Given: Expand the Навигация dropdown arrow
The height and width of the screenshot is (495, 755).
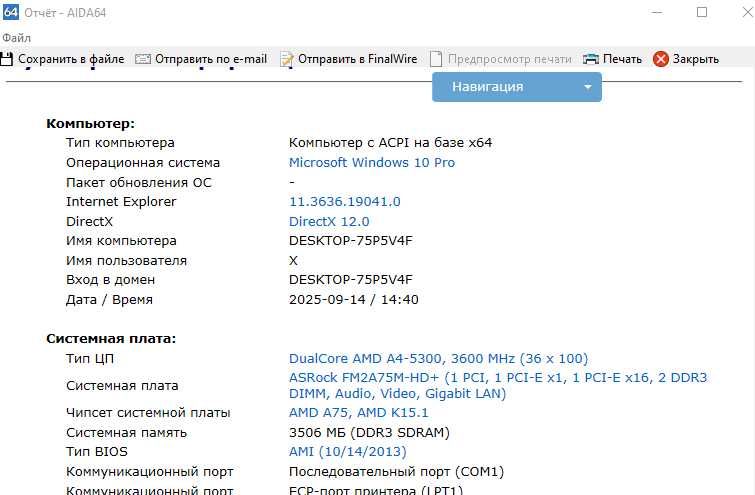Looking at the screenshot, I should [x=587, y=87].
